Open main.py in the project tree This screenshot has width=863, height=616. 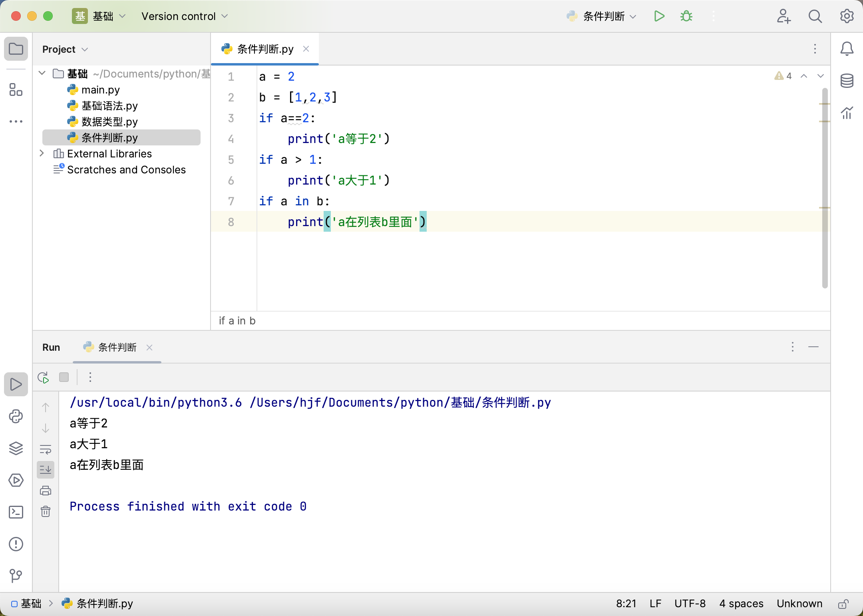coord(100,90)
